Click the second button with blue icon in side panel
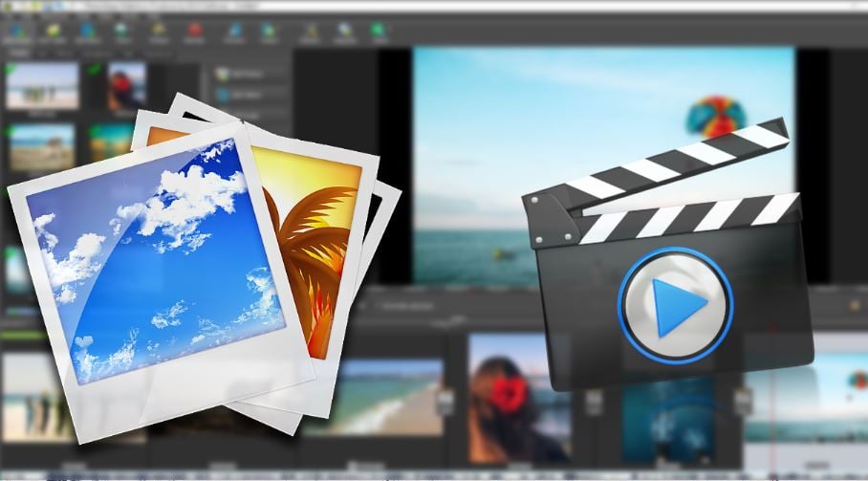 click(248, 96)
